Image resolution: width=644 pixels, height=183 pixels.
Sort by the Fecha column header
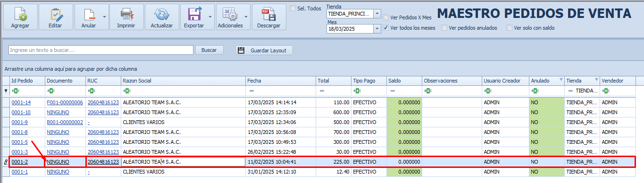click(x=280, y=81)
